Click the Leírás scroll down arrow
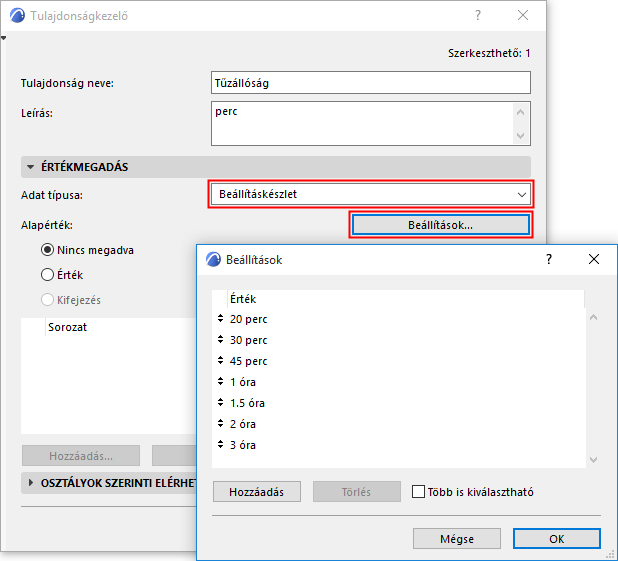Viewport: 618px width, 561px height. pos(520,136)
